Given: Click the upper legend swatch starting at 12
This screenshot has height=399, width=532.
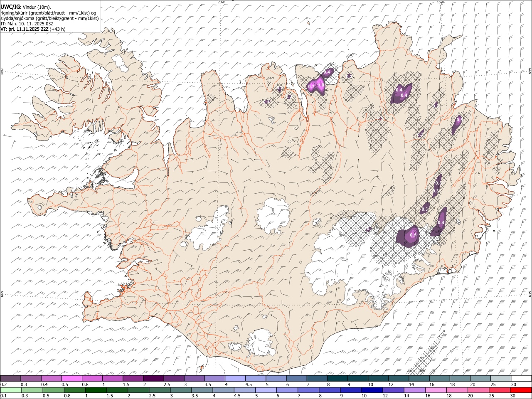Looking at the screenshot, I should pyautogui.click(x=398, y=378).
